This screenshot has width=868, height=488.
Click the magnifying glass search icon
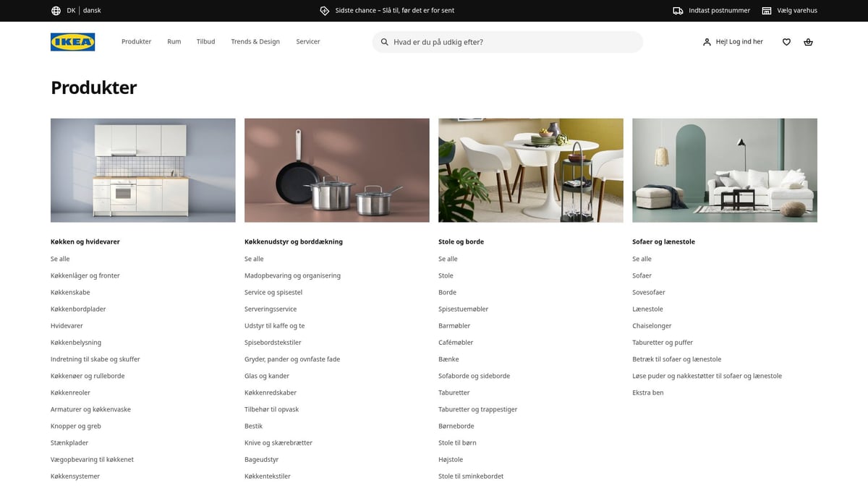click(x=384, y=42)
